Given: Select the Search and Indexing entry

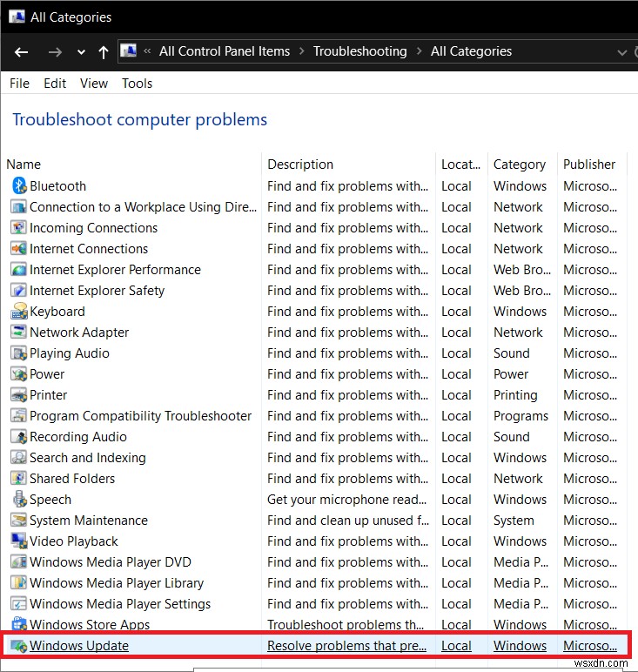Looking at the screenshot, I should 88,457.
